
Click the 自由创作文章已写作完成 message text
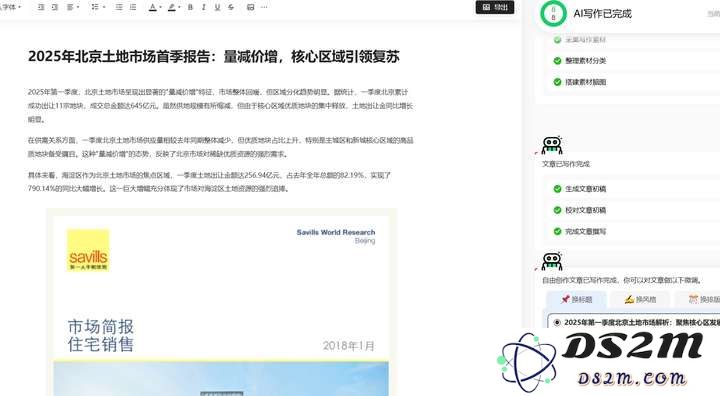[622, 280]
